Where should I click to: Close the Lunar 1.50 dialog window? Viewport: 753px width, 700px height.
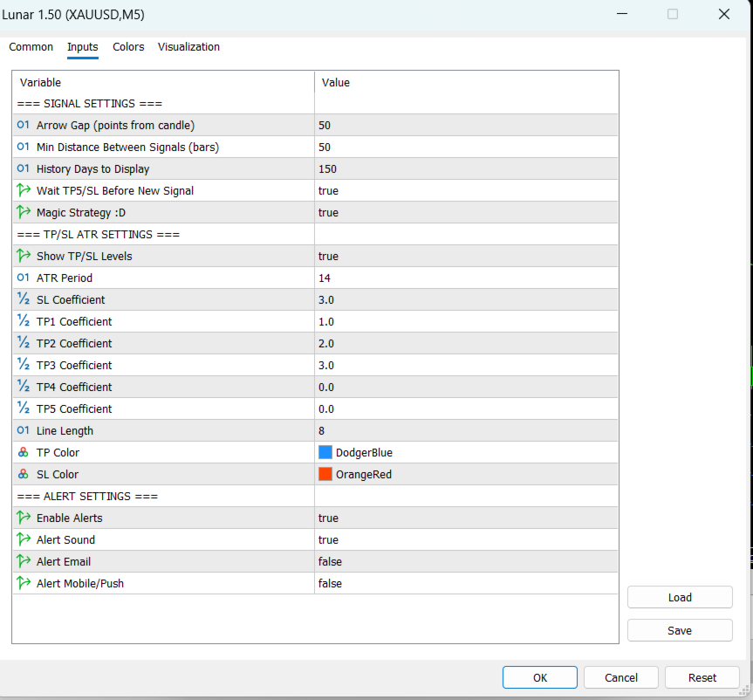723,15
